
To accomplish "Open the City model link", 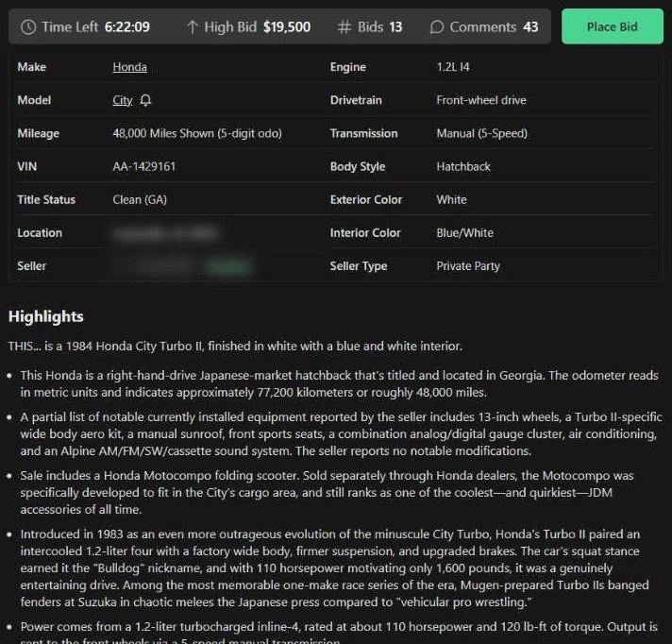I will point(122,100).
